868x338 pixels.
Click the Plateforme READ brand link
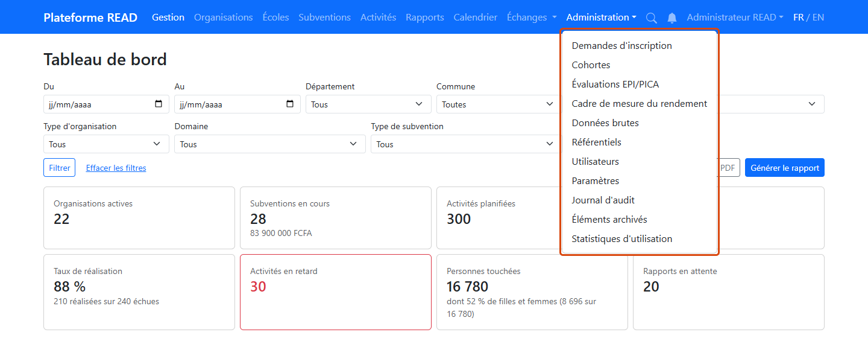[90, 18]
